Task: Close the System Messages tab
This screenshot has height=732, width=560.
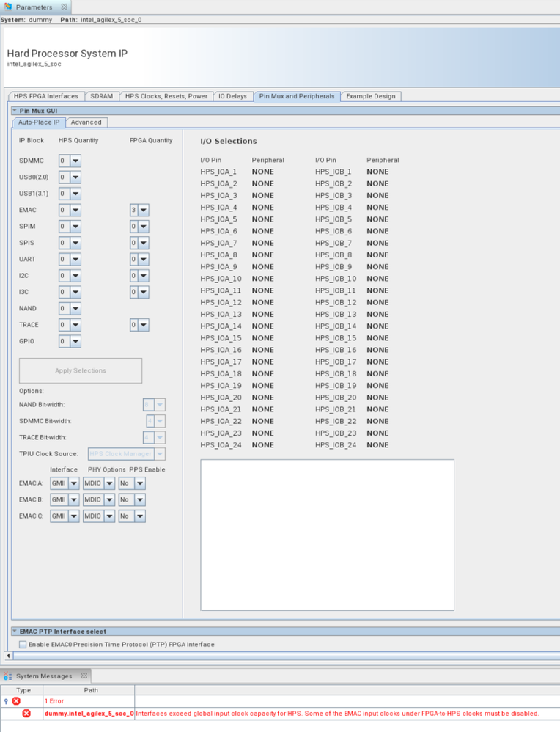Action: coord(84,676)
